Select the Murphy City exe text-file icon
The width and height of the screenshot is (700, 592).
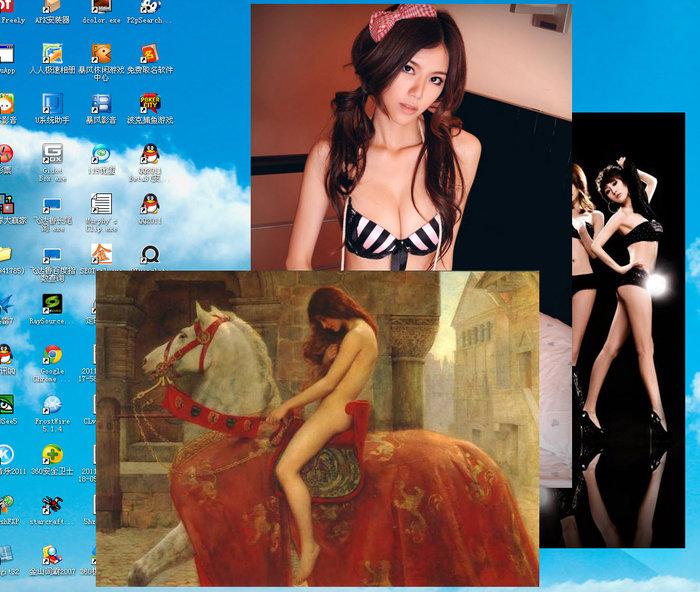(x=101, y=204)
